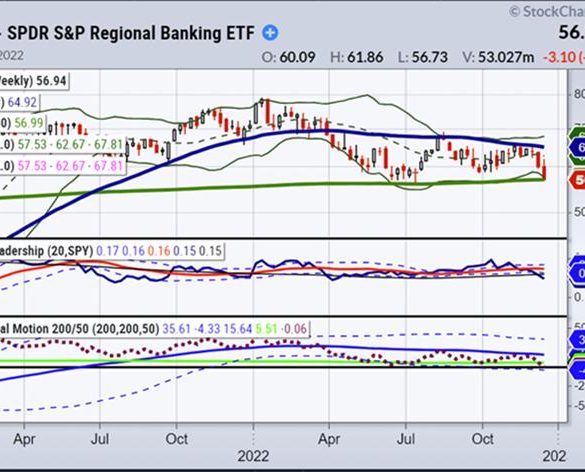
Task: Click the Jul label right of the 2022 label
Action: click(406, 439)
